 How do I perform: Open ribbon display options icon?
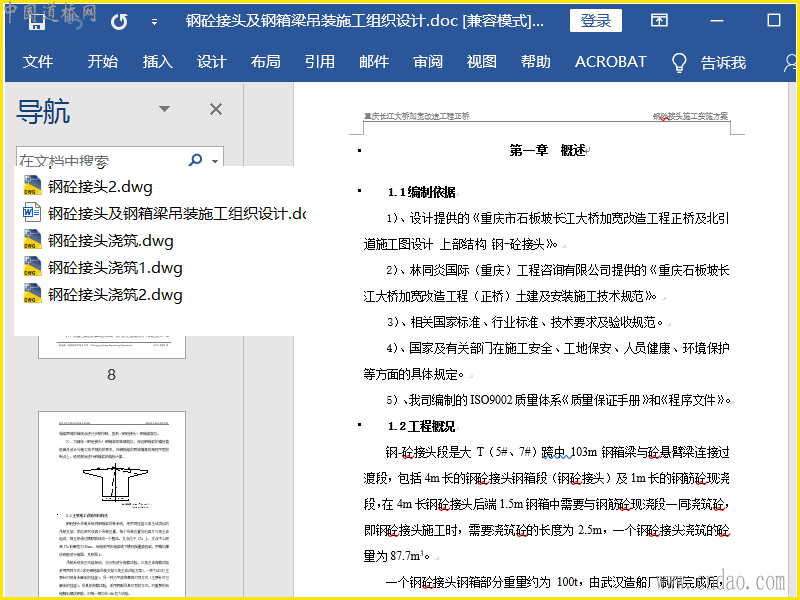click(x=659, y=20)
